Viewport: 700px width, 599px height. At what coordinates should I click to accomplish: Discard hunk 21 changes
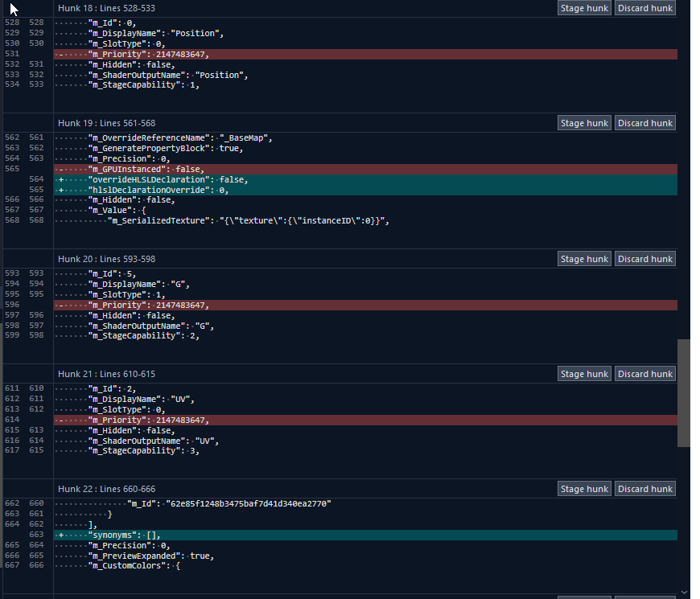click(644, 374)
